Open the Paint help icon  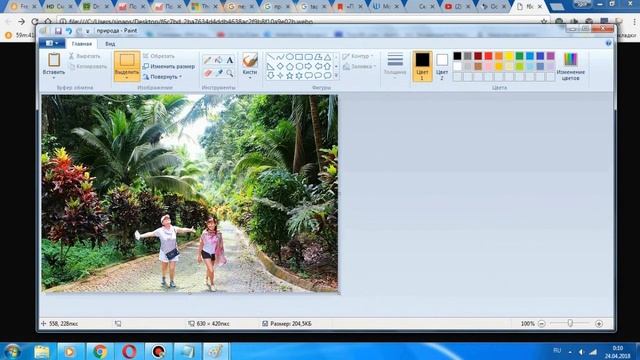tap(608, 43)
